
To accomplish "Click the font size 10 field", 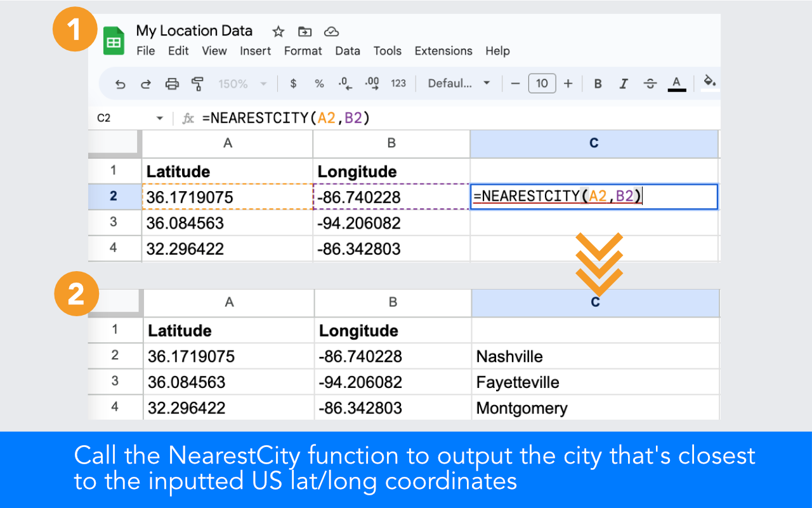I will coord(542,83).
